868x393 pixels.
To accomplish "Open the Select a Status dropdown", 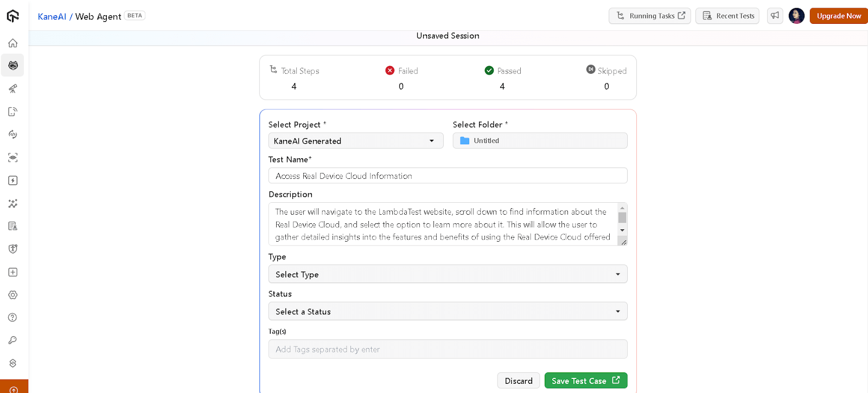I will (x=448, y=312).
